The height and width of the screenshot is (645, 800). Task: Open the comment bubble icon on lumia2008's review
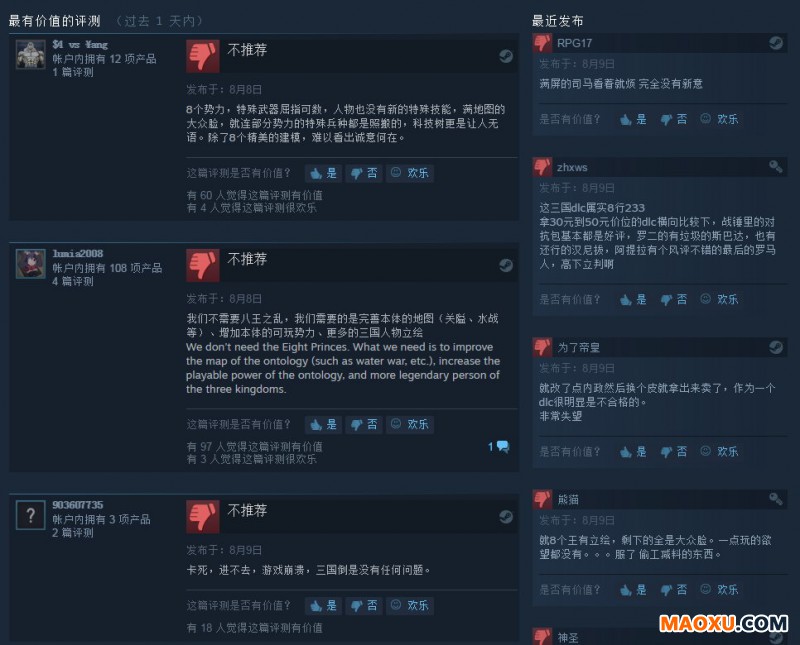[503, 446]
